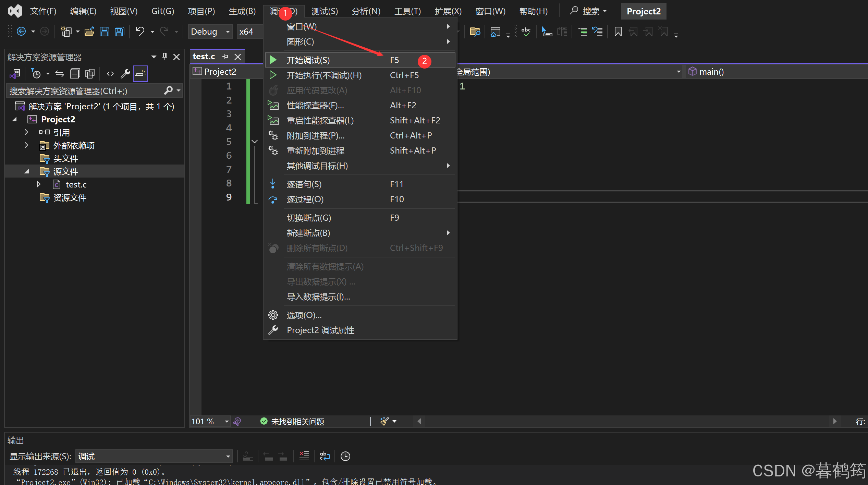Click the open file folder toolbar icon
868x485 pixels.
[89, 32]
